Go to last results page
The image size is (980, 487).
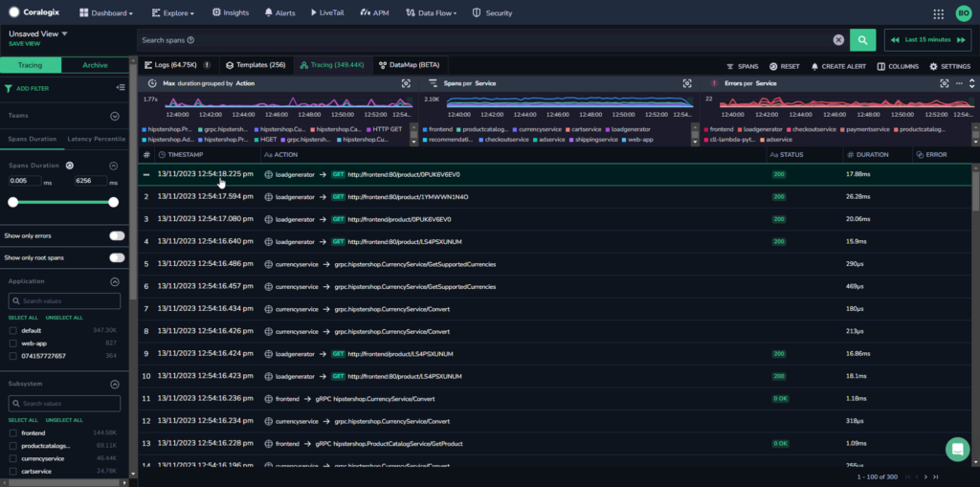click(x=936, y=477)
